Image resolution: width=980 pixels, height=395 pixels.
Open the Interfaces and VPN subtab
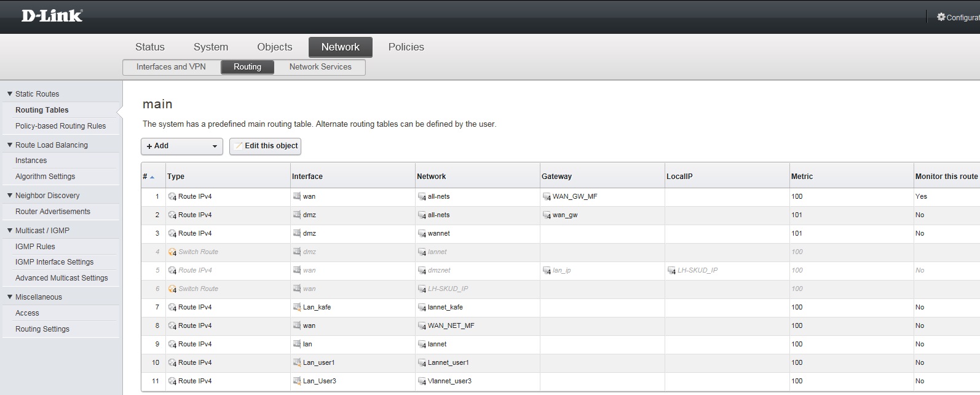tap(171, 67)
